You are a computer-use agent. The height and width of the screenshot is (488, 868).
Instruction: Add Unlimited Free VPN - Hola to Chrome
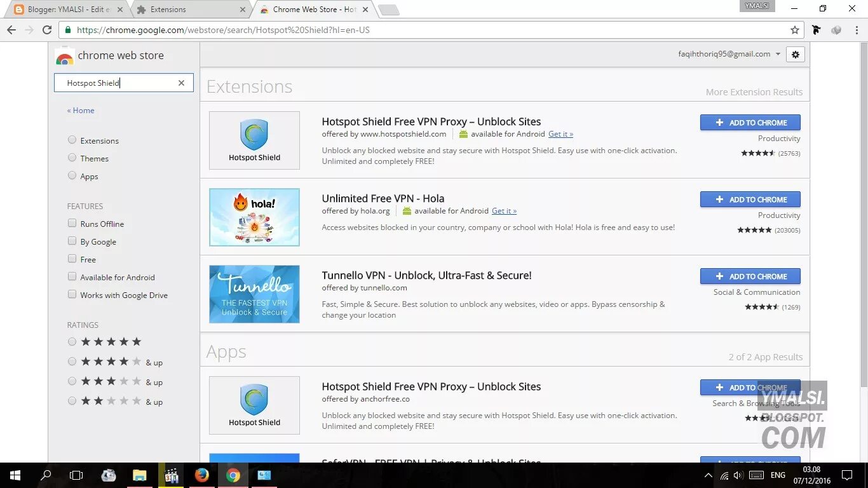tap(750, 199)
